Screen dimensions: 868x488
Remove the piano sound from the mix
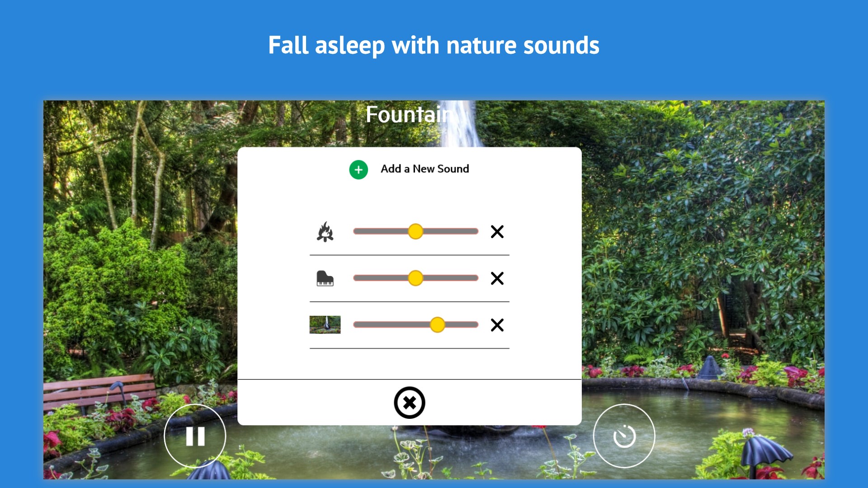coord(497,278)
